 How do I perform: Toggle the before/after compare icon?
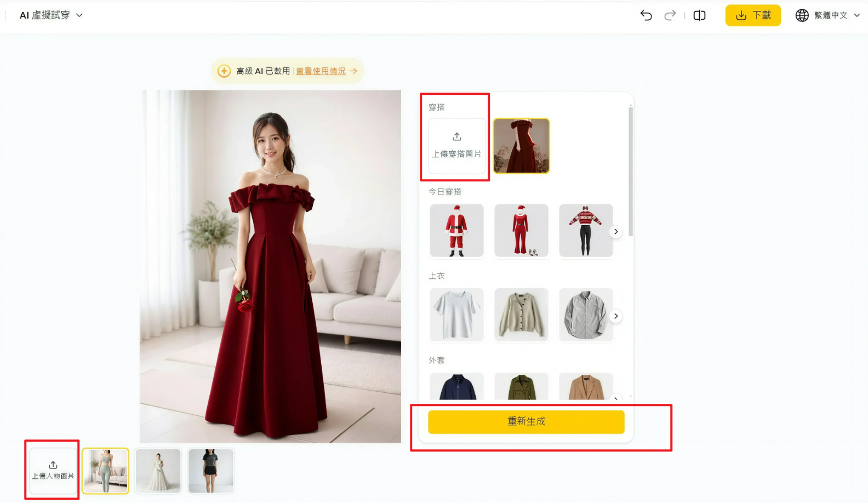coord(699,15)
